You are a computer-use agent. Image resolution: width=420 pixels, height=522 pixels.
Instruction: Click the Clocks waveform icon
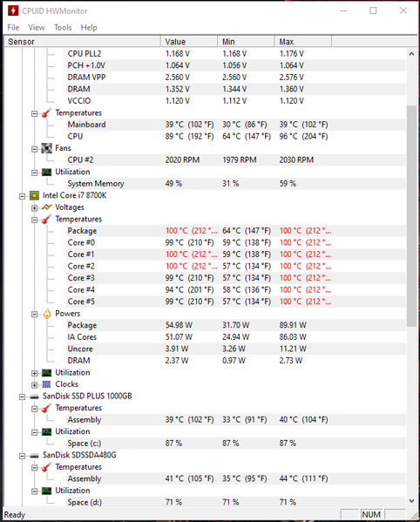click(x=46, y=384)
